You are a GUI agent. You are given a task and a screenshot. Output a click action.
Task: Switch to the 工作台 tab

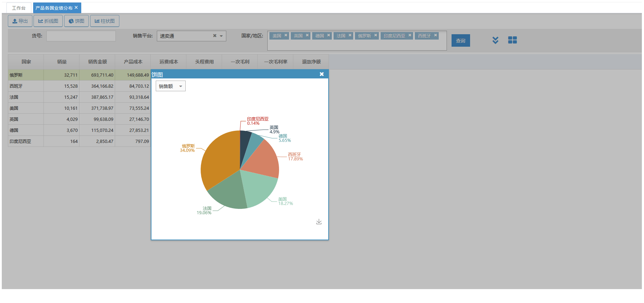pos(19,8)
